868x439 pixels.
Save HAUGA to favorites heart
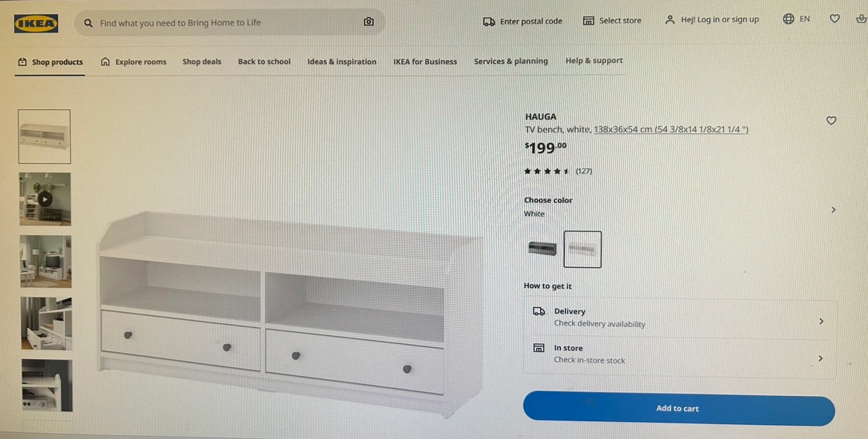coord(831,120)
